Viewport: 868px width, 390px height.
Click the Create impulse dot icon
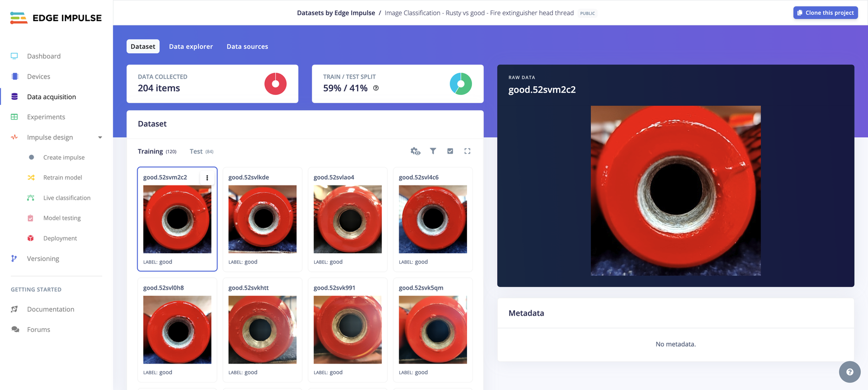pyautogui.click(x=31, y=157)
